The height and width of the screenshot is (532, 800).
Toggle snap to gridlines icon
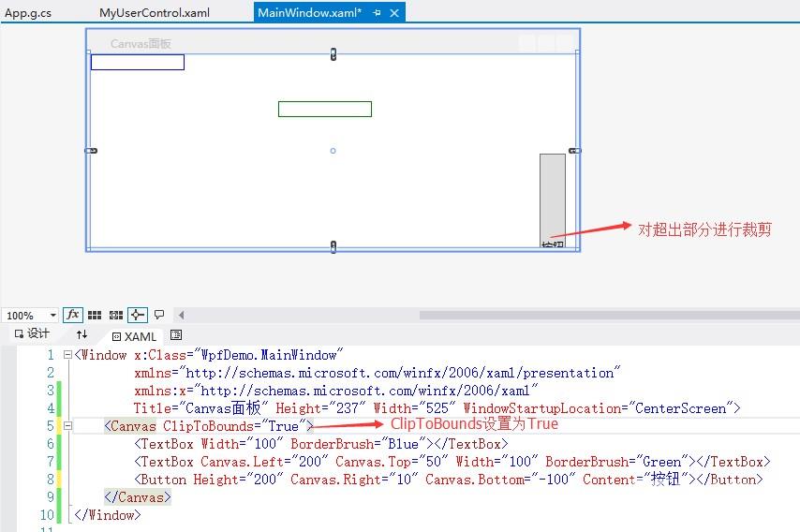(116, 315)
